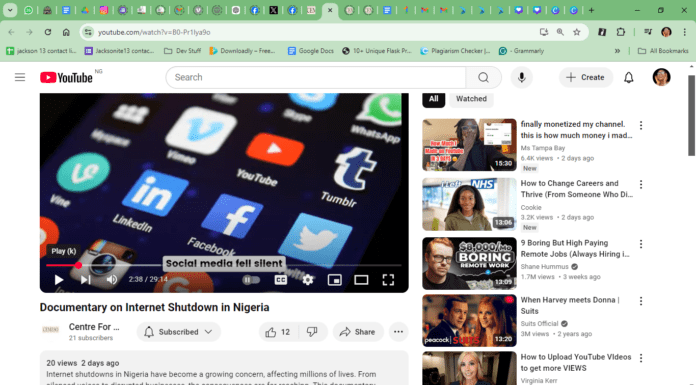Open the Create button
Image resolution: width=696 pixels, height=385 pixels.
coord(585,77)
